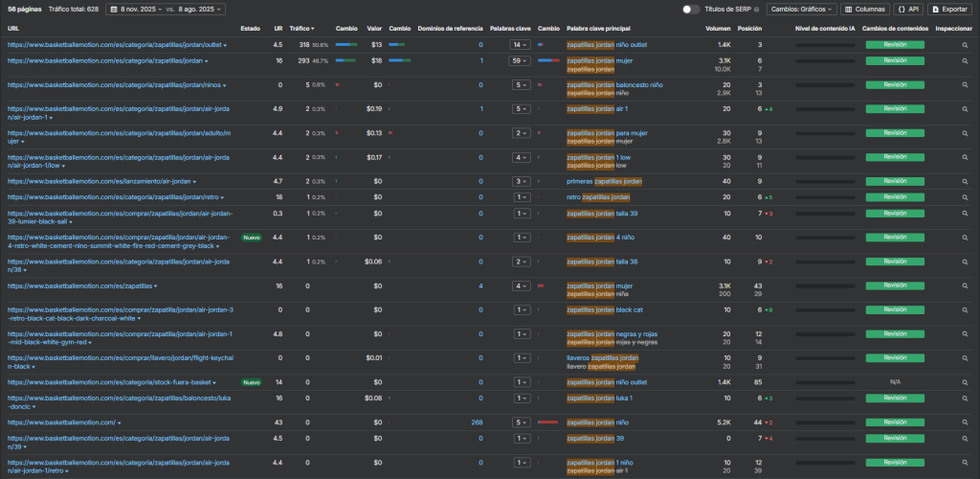
Task: Inspect the zapatillas jordan black cat row
Action: pyautogui.click(x=966, y=309)
